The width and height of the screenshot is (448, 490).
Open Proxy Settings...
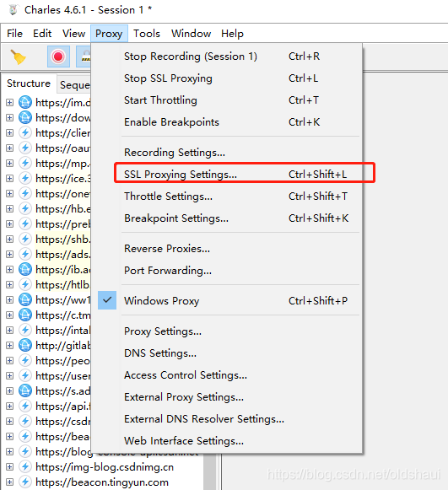[227, 331]
